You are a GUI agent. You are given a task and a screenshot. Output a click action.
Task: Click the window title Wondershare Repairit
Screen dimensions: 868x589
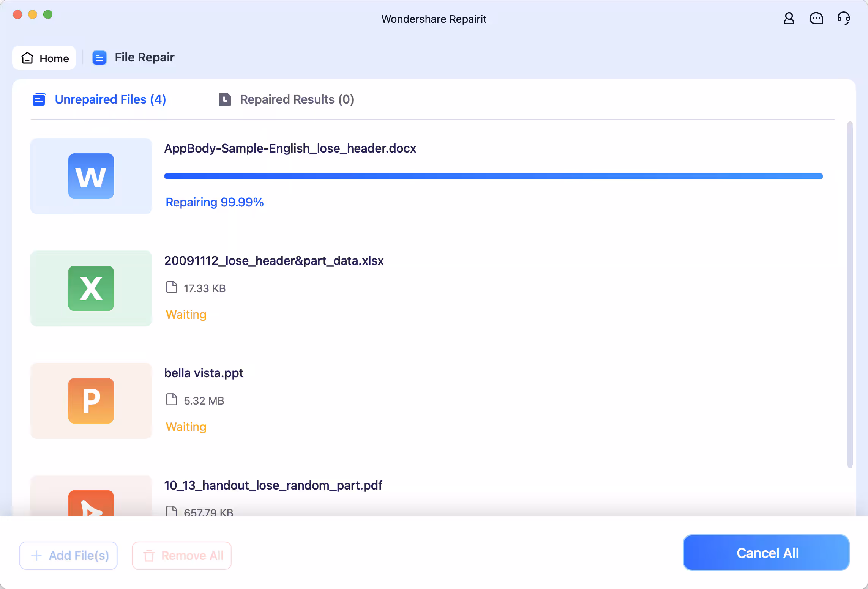[x=434, y=19]
